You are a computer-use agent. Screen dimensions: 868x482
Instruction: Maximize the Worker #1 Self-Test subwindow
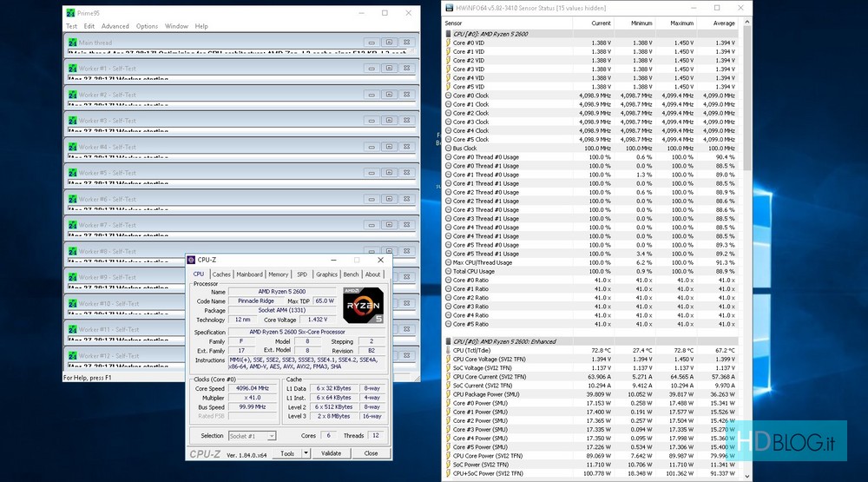(389, 68)
